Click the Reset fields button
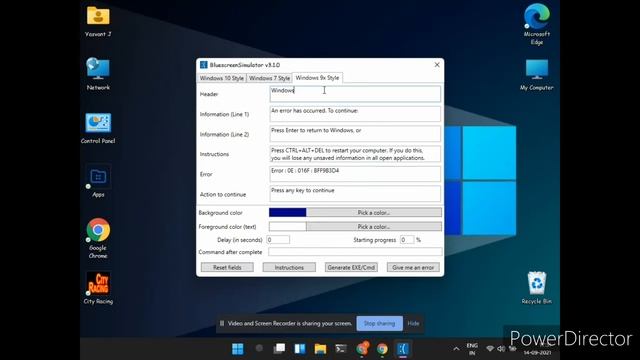This screenshot has height=360, width=640. coord(227,267)
